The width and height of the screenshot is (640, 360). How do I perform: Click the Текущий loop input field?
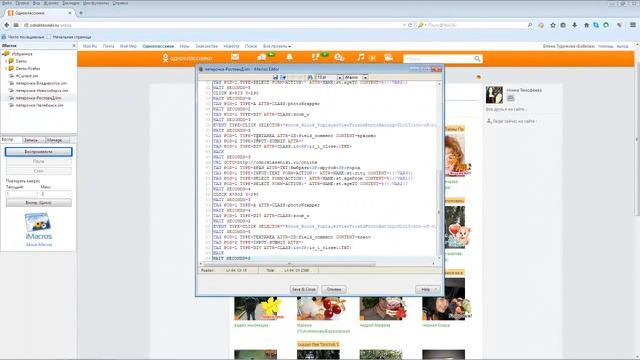[x=21, y=194]
